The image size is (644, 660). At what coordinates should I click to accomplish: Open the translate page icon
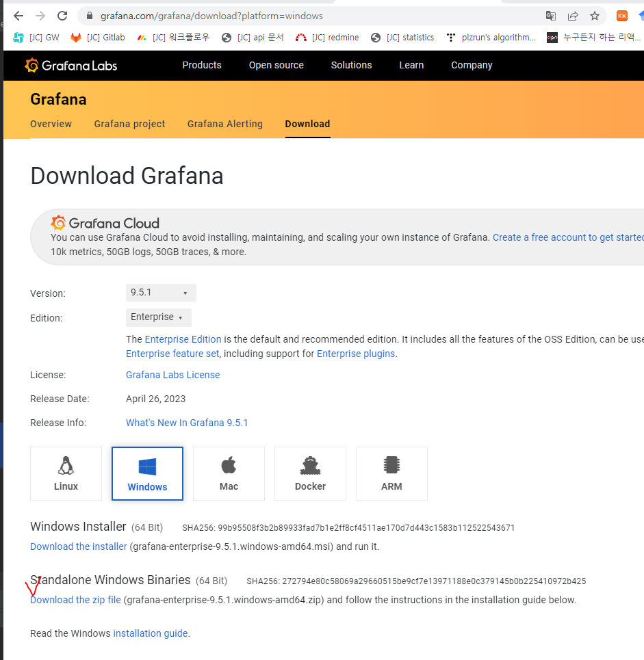click(550, 16)
